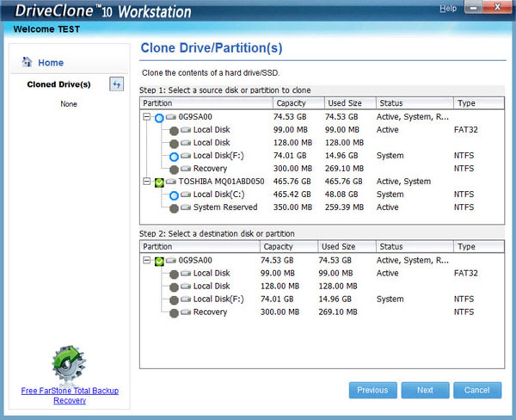
Task: Click disk icon of Local Disk(C:)
Action: pyautogui.click(x=186, y=194)
